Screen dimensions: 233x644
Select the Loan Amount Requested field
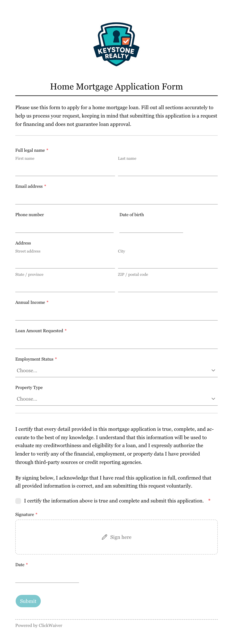(116, 343)
